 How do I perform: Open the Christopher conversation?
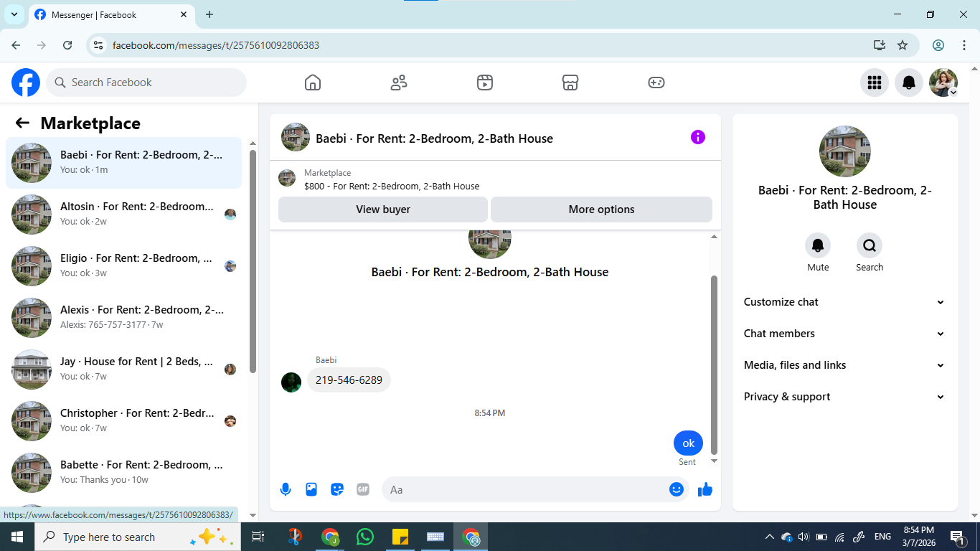[124, 421]
